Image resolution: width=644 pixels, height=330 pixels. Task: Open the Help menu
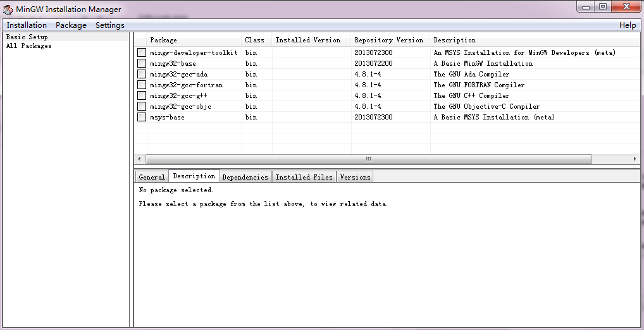tap(628, 25)
